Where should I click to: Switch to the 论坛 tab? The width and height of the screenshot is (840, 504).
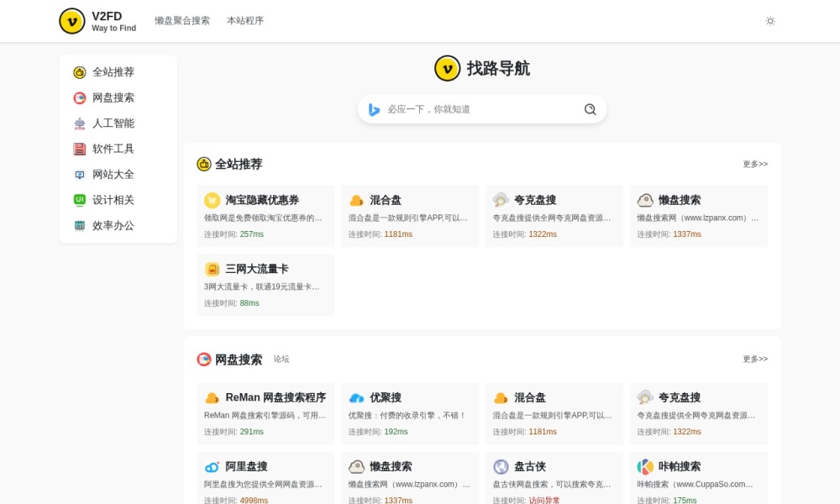[281, 360]
